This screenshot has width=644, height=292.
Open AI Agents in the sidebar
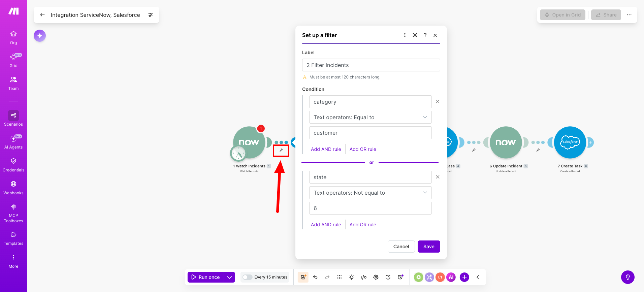(x=13, y=142)
